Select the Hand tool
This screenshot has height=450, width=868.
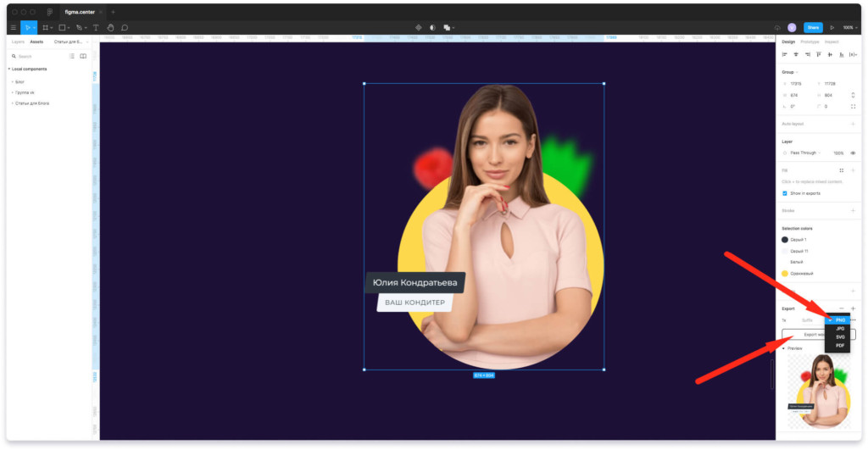tap(110, 27)
